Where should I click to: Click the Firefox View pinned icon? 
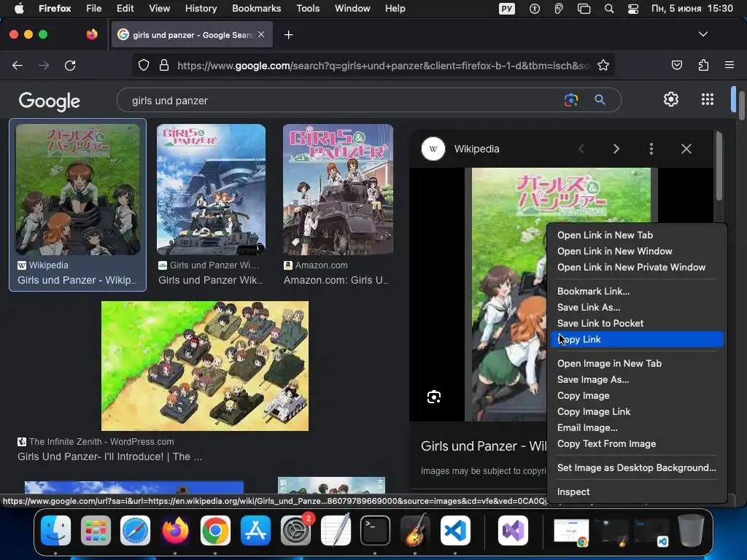click(91, 34)
